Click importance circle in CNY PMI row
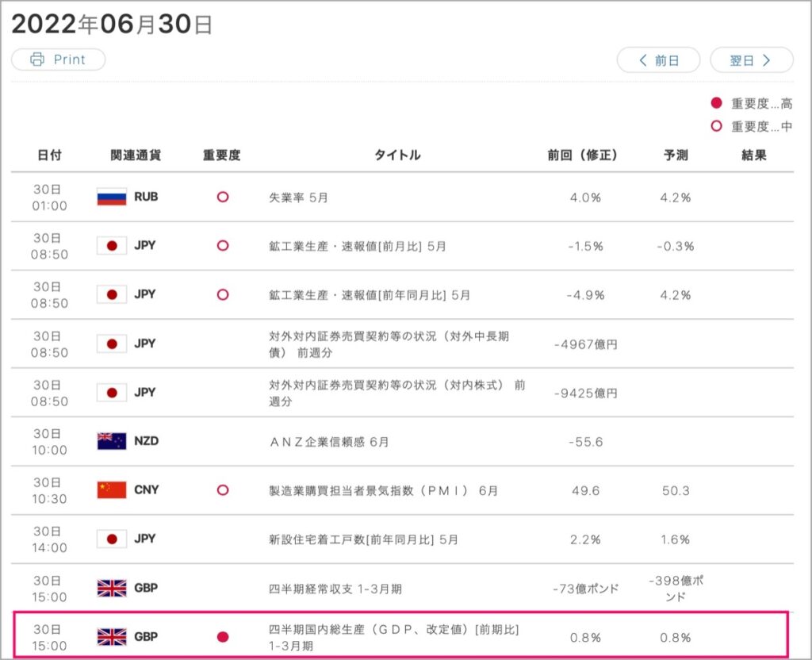812x660 pixels. [x=223, y=490]
